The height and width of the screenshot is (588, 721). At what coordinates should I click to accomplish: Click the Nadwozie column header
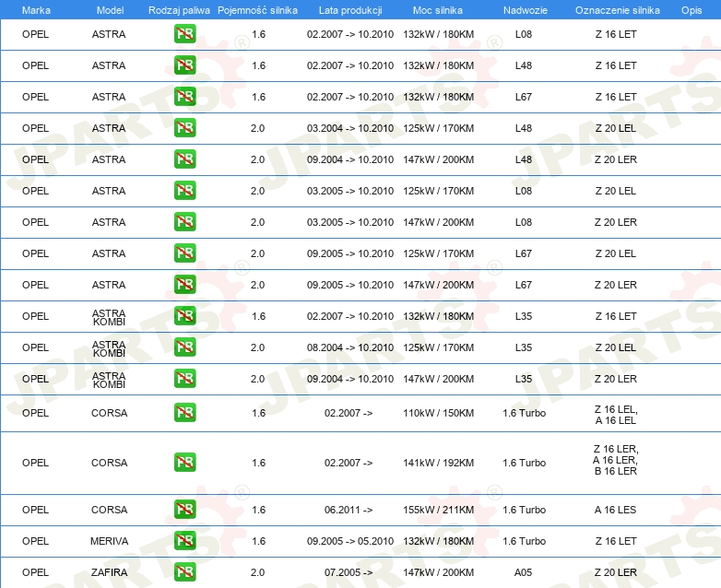(526, 10)
